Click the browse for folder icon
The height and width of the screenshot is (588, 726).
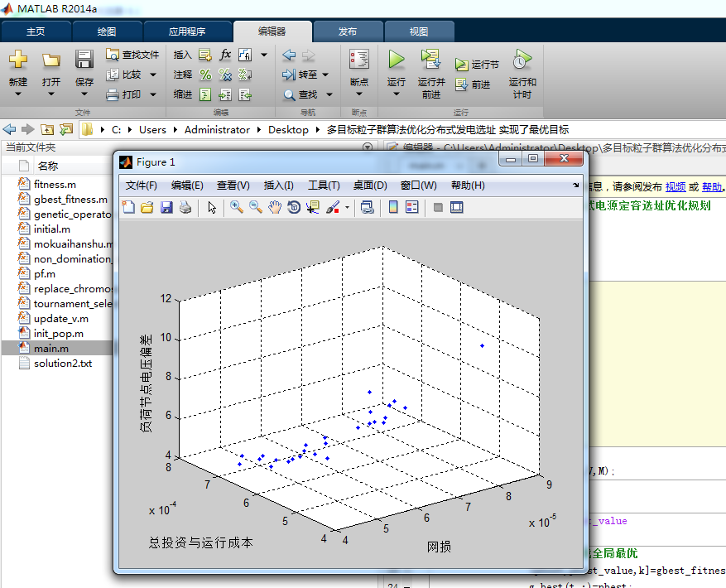[66, 129]
